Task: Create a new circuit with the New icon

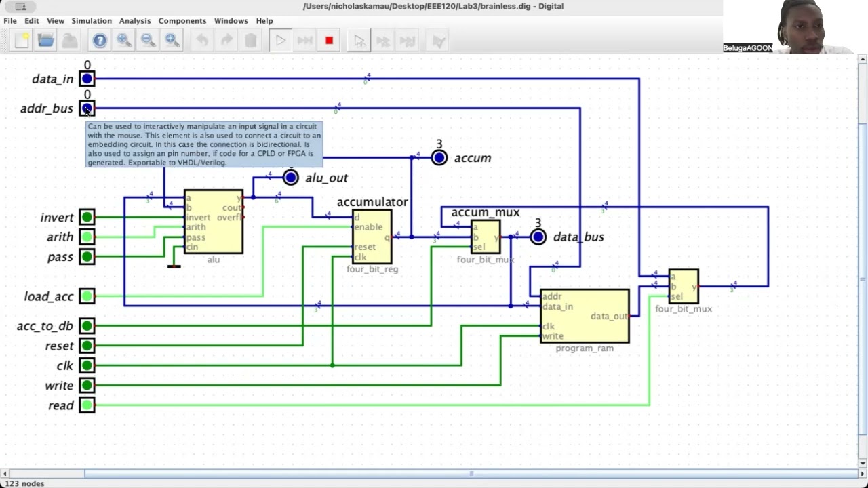Action: point(22,41)
